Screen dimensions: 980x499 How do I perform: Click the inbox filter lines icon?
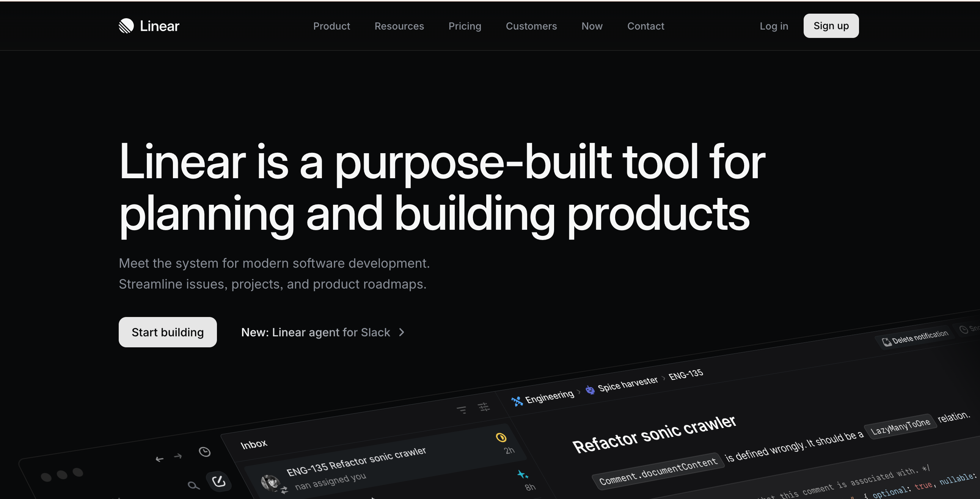(462, 410)
